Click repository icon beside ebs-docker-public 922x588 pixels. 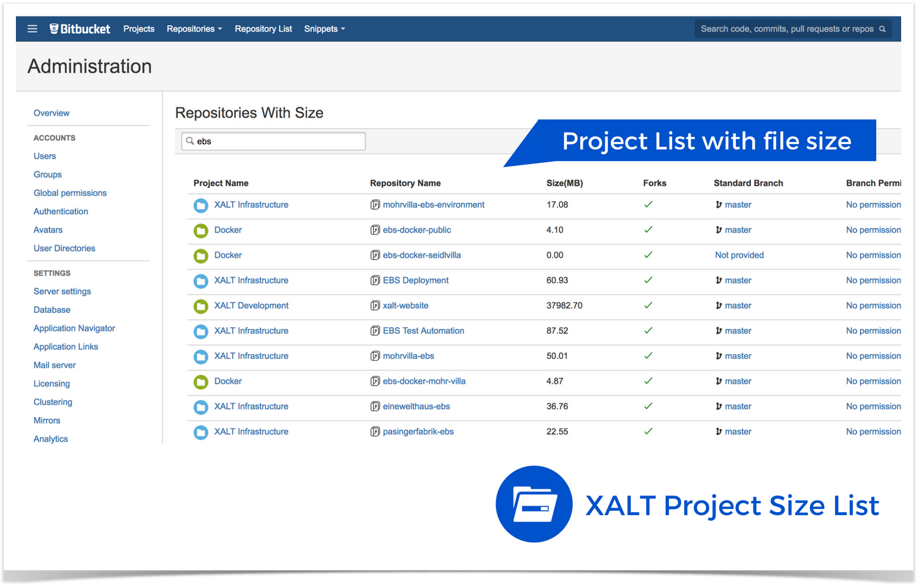coord(375,230)
